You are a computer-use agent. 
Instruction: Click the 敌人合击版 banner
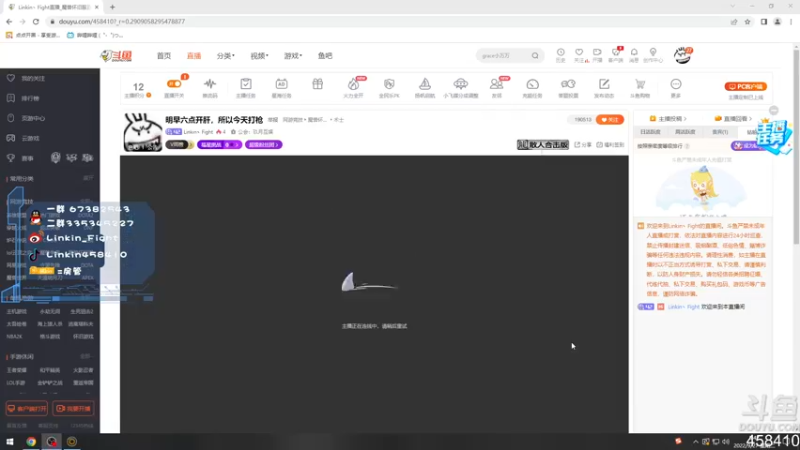(x=543, y=145)
